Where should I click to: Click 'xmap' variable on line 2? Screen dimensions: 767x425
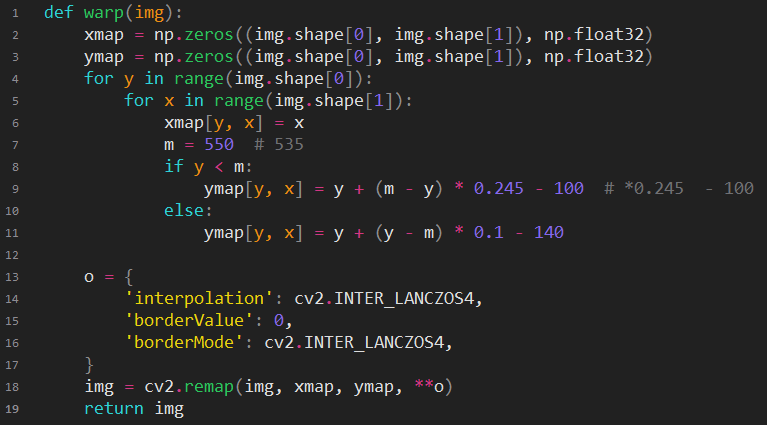(104, 35)
